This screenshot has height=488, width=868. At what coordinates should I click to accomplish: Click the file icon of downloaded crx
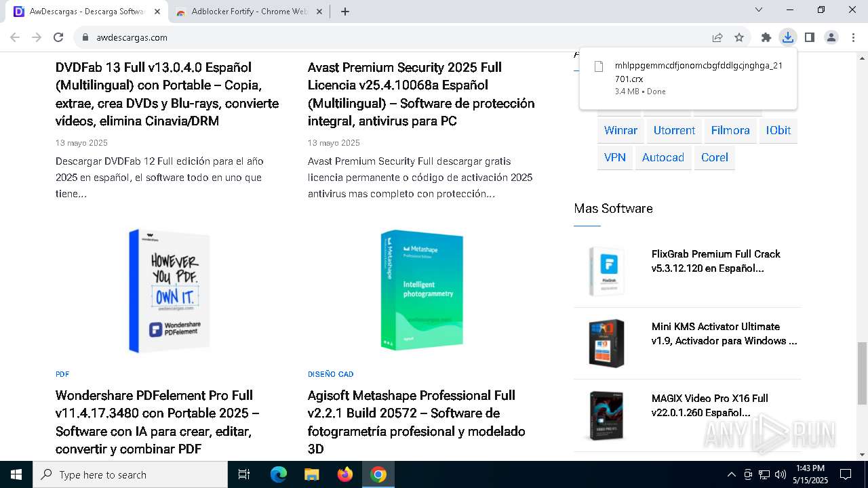pyautogui.click(x=598, y=66)
